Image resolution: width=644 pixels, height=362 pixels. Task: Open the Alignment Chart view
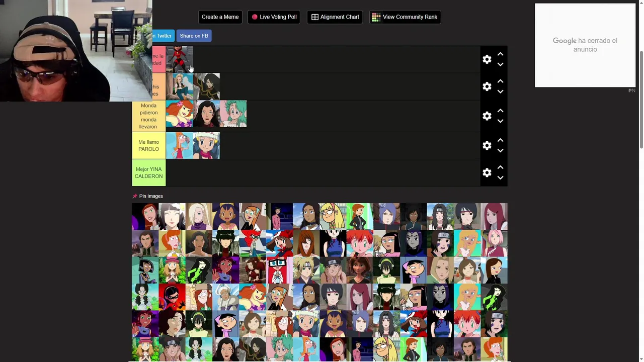[x=335, y=17]
